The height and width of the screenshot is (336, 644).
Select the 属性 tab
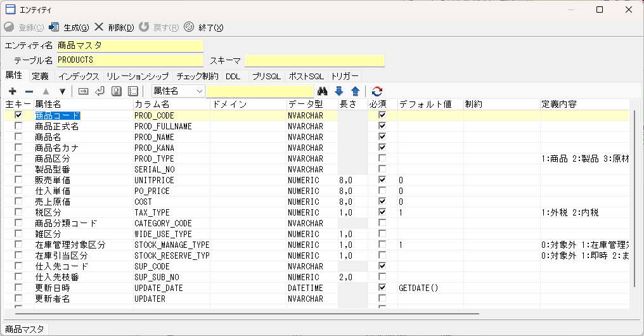(14, 75)
